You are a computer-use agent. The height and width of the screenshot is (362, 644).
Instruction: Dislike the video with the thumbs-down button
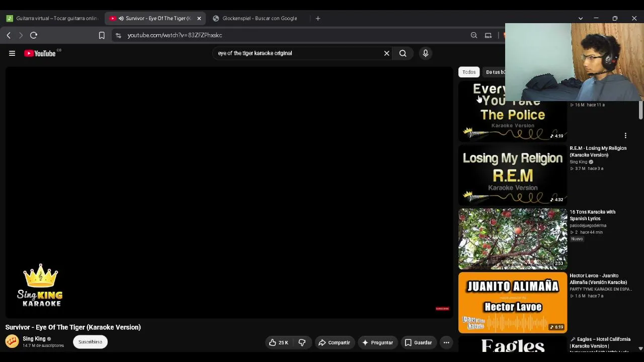pos(302,343)
